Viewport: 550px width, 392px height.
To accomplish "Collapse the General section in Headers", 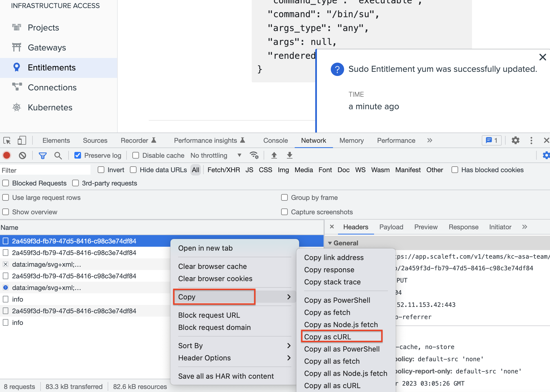I will click(x=330, y=243).
